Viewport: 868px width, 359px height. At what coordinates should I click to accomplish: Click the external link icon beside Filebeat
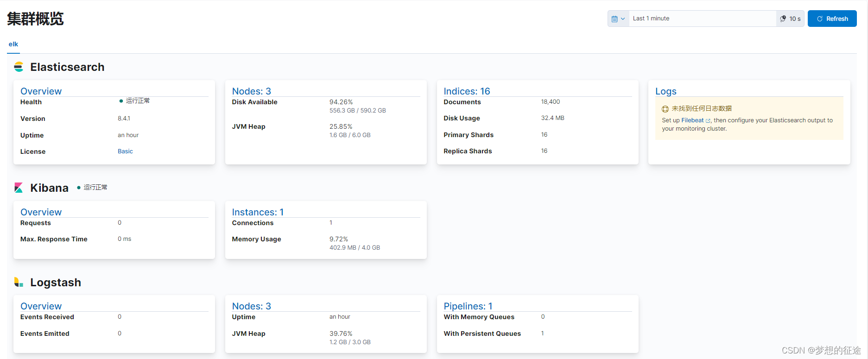click(x=708, y=120)
